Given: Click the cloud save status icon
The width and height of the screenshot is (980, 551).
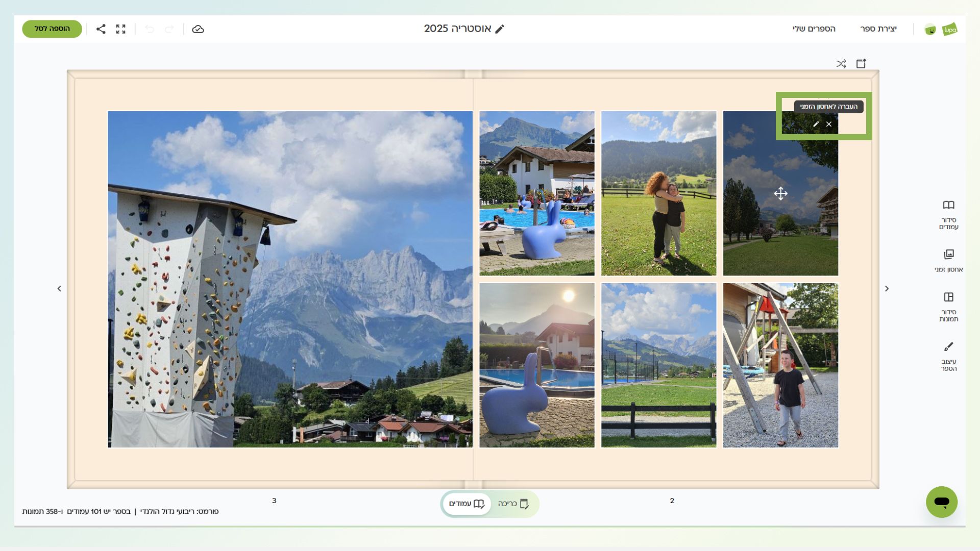Looking at the screenshot, I should tap(198, 29).
